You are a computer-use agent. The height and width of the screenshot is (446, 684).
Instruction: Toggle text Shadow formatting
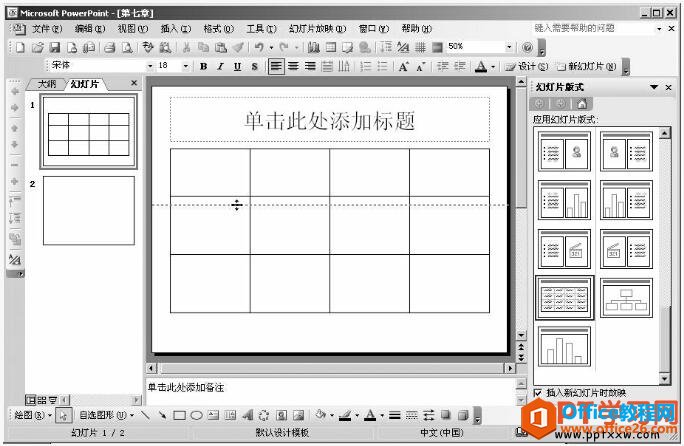tap(254, 66)
